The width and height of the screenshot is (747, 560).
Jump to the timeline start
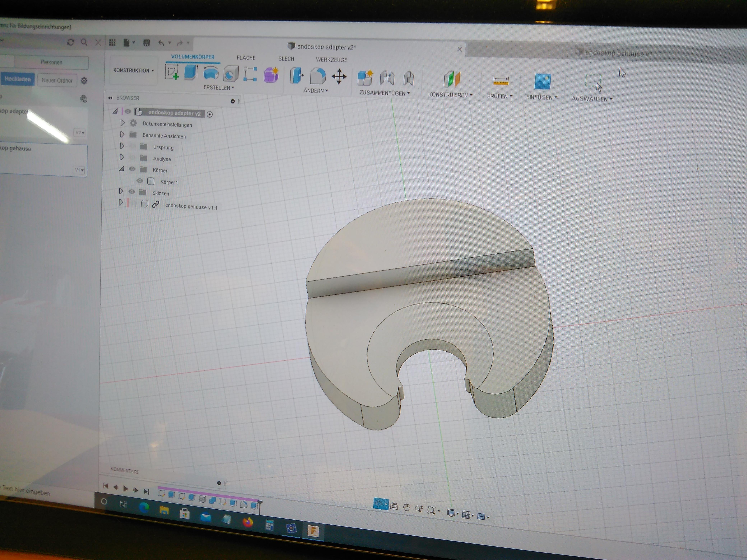click(x=106, y=486)
